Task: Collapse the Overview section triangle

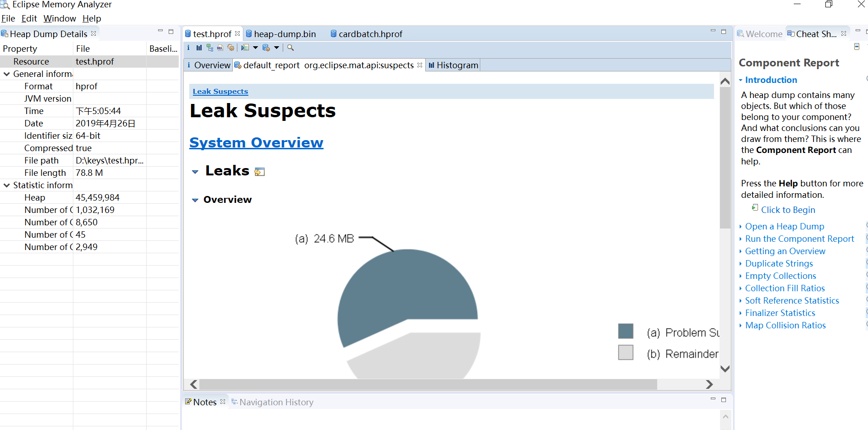Action: 195,200
